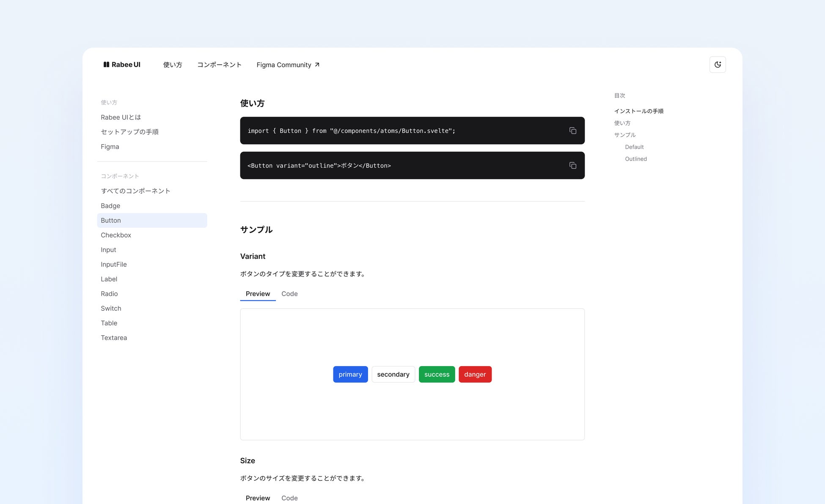Click the green success button
The width and height of the screenshot is (825, 504).
437,374
